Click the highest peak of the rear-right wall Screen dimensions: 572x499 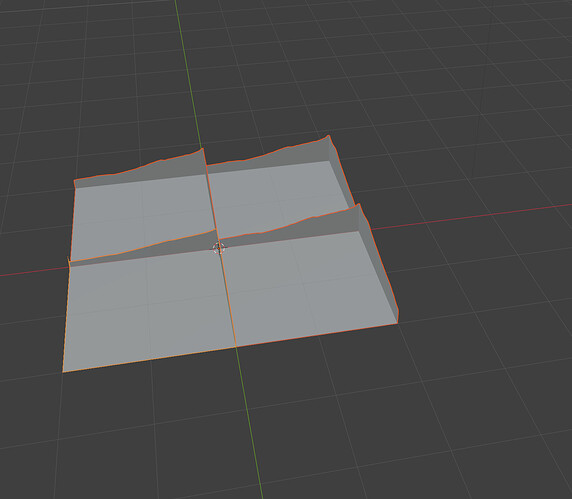[x=329, y=136]
